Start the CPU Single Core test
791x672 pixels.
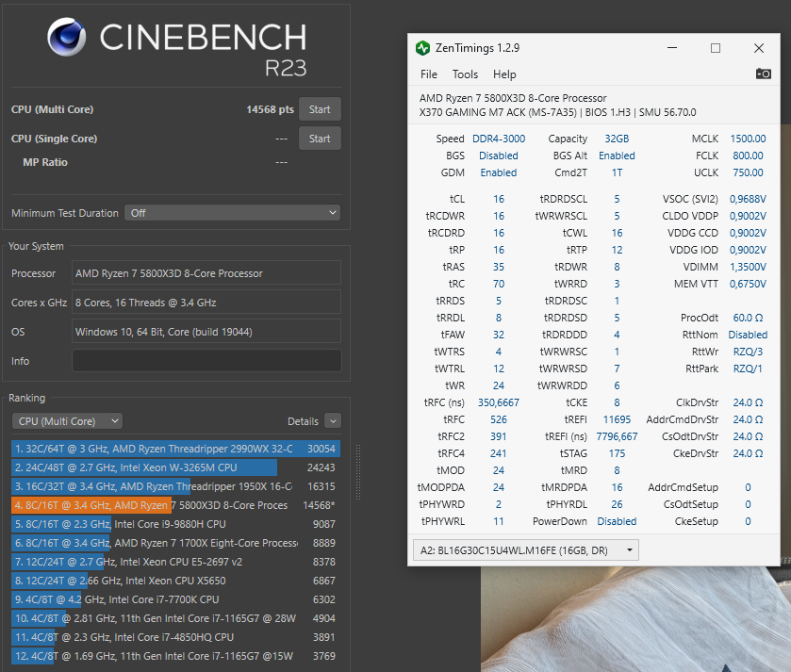[x=320, y=139]
